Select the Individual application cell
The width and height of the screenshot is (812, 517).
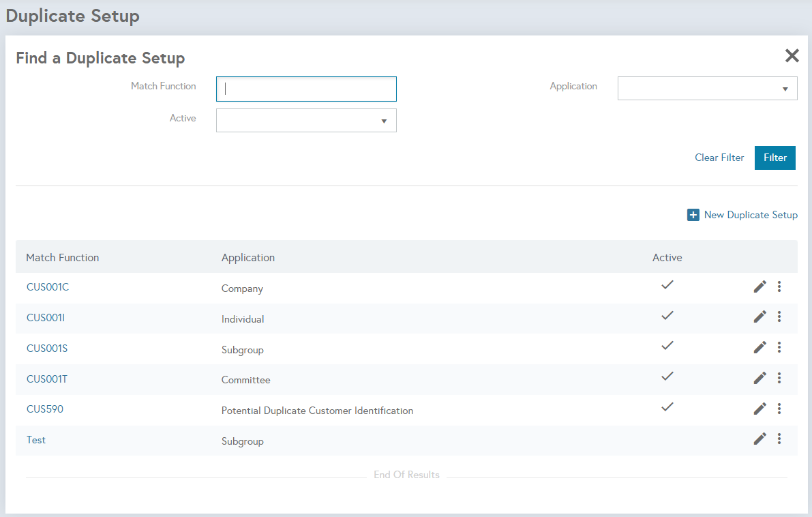click(x=243, y=319)
